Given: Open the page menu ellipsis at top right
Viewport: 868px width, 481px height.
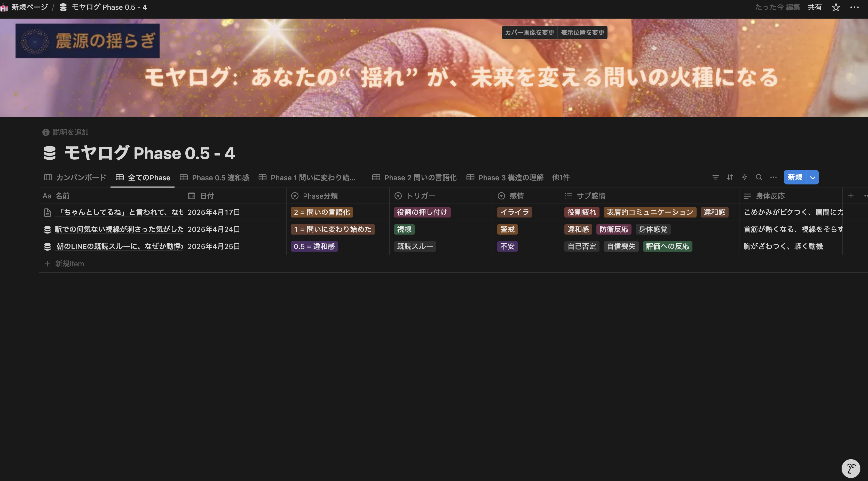Looking at the screenshot, I should click(x=854, y=7).
